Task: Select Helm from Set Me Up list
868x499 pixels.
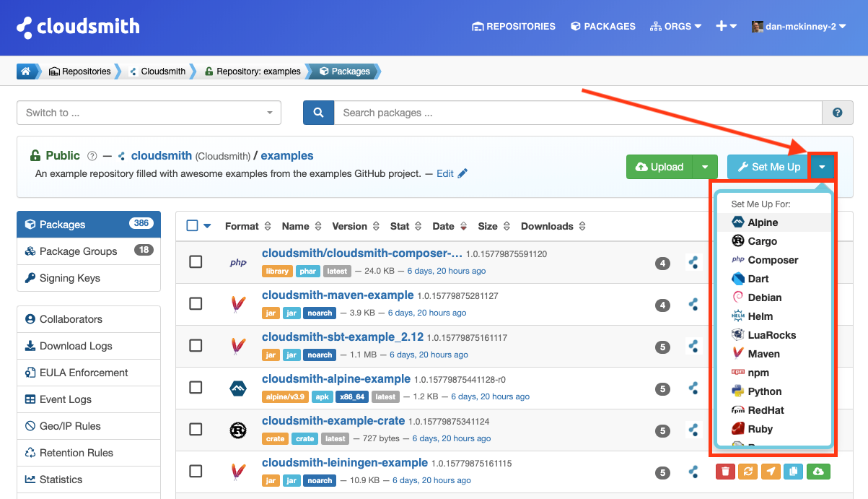Action: tap(774, 316)
